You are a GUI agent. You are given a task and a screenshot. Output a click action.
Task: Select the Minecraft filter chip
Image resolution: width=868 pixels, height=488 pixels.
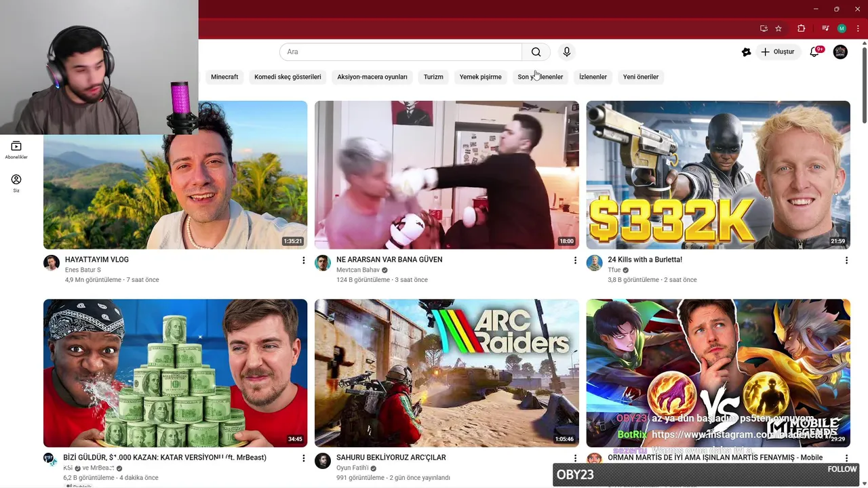pos(224,77)
